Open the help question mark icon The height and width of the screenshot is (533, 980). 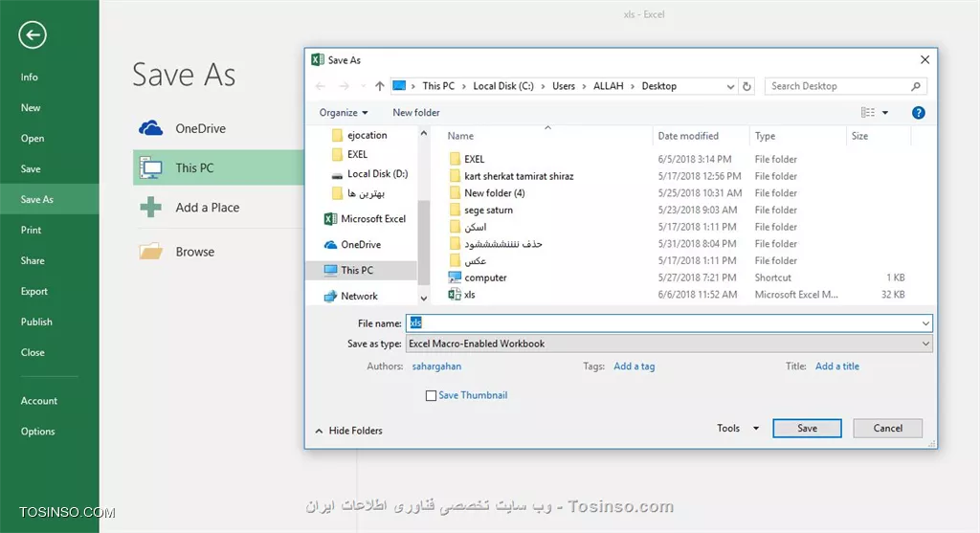918,113
